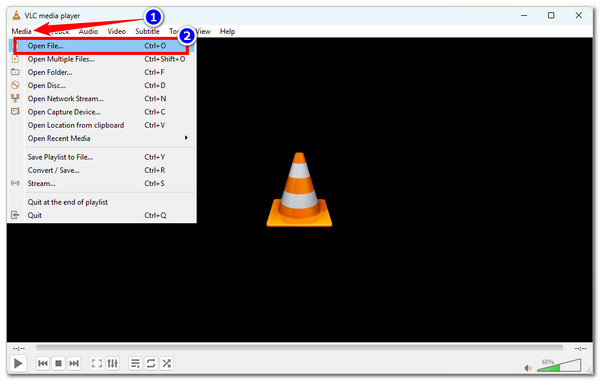
Task: Expand Open Recent Media submenu
Action: click(101, 138)
